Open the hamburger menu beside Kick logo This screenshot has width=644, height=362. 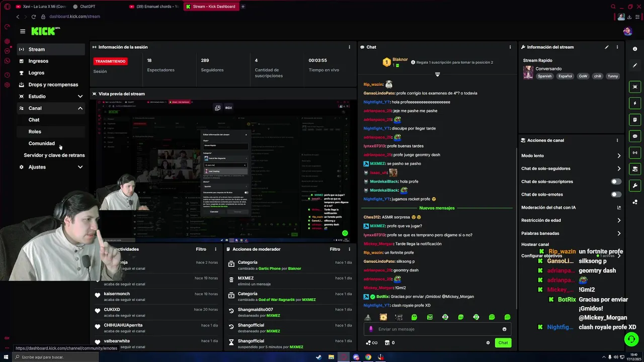pos(23,31)
